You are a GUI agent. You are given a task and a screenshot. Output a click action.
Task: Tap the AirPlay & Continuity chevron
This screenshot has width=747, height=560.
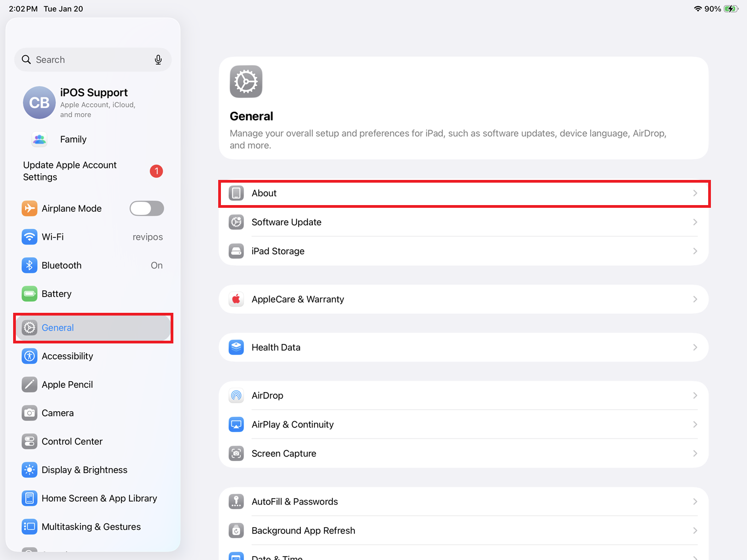coord(695,424)
